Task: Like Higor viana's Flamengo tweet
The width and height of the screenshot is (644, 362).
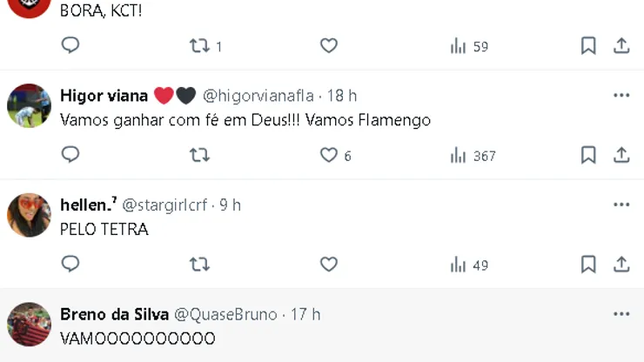Action: click(328, 155)
